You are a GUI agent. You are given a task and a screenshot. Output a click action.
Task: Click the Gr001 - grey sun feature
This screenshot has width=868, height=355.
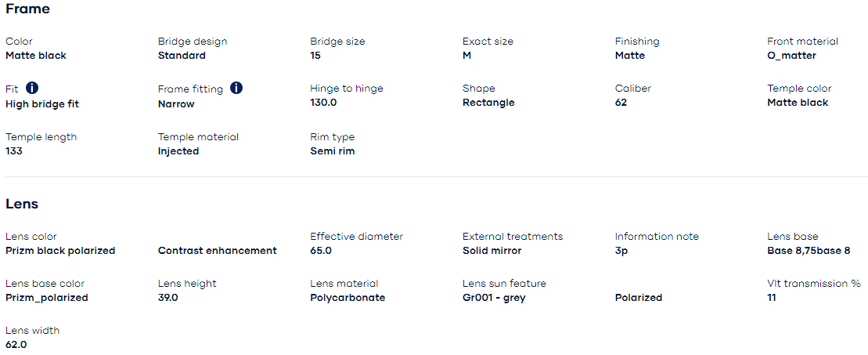494,298
